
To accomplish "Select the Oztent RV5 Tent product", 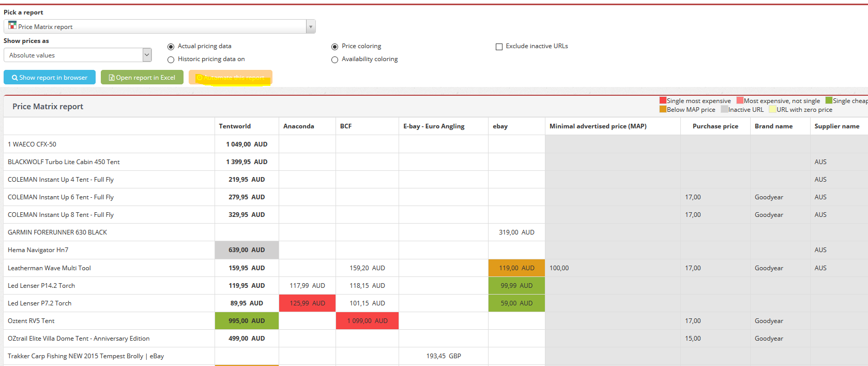I will click(31, 321).
